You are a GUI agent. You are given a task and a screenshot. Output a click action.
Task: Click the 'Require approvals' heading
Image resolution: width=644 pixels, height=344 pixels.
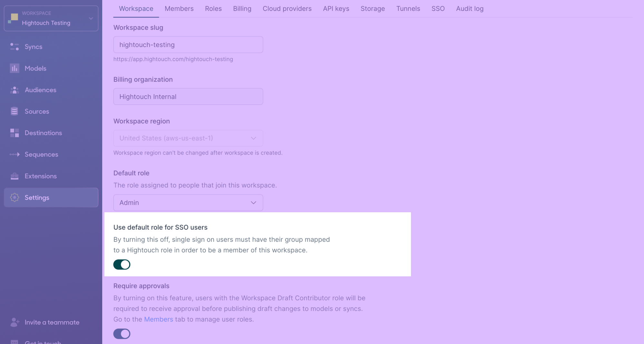coord(141,286)
